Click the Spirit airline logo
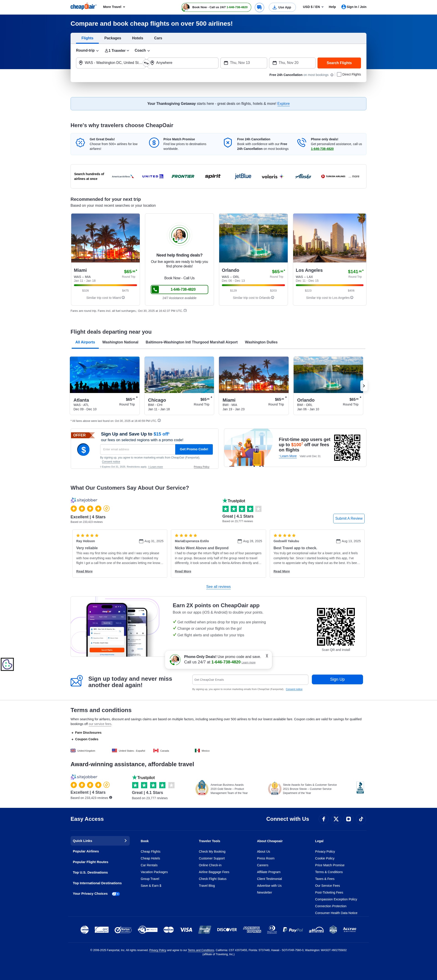This screenshot has width=437, height=980. coord(213,176)
